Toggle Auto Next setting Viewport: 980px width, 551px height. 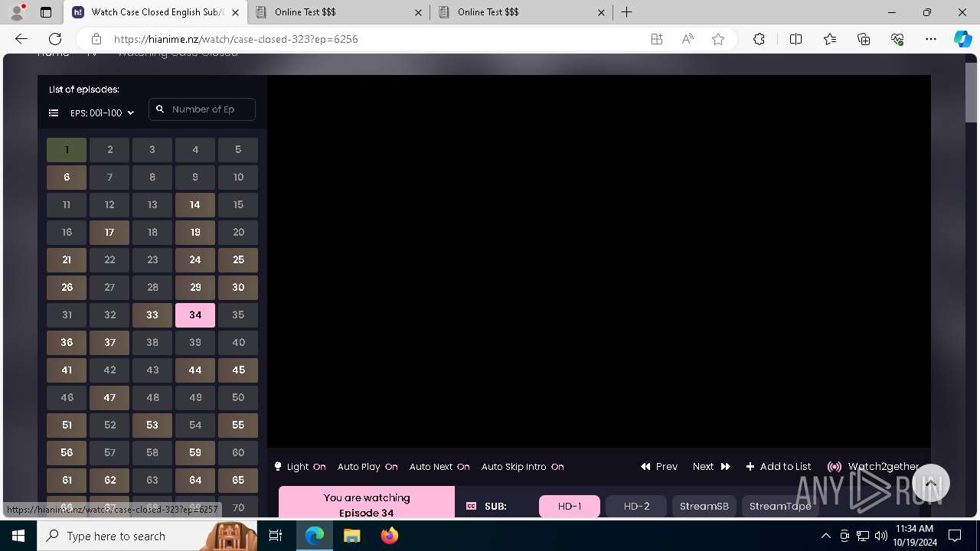coord(439,466)
